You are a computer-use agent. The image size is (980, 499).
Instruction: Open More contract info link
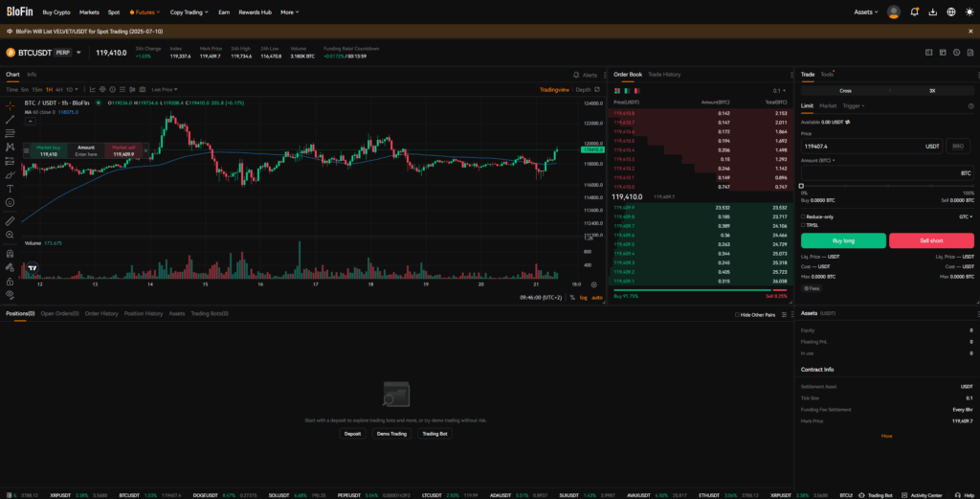click(886, 436)
